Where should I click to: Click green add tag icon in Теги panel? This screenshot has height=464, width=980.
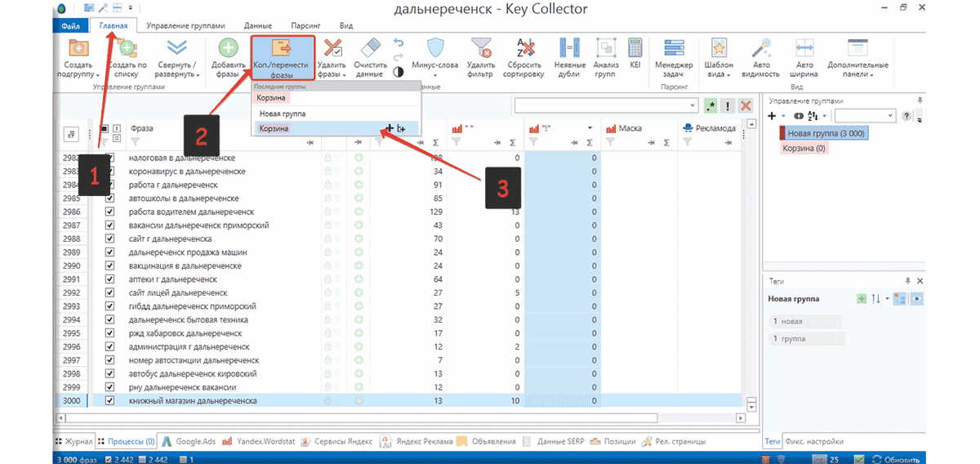click(860, 299)
